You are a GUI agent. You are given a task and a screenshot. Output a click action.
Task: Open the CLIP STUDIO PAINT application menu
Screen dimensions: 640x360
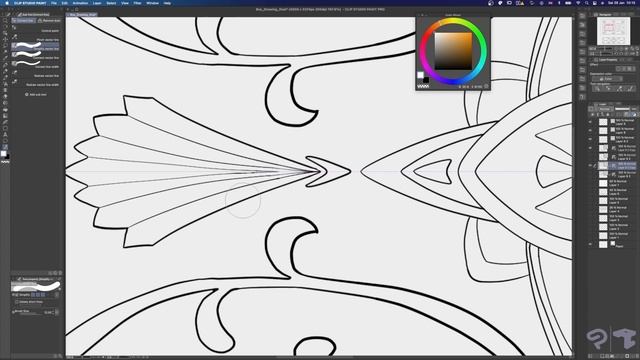30,3
